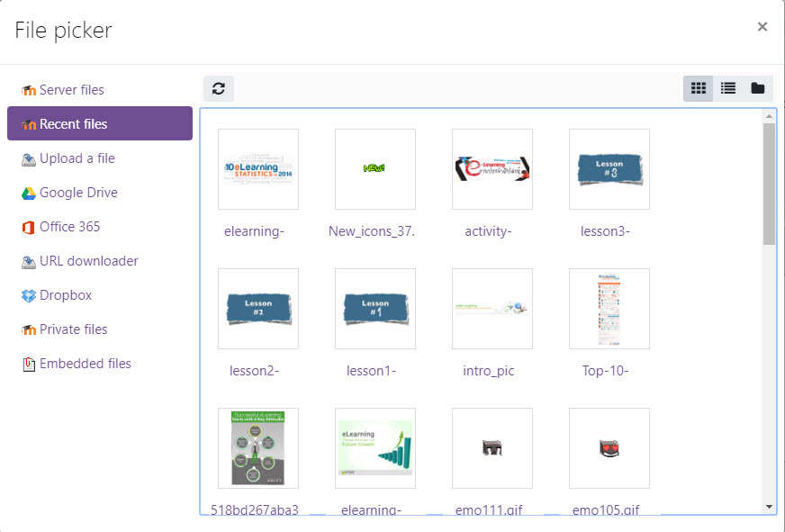This screenshot has width=785, height=532.
Task: Select the lesson3- image thumbnail
Action: coord(609,169)
